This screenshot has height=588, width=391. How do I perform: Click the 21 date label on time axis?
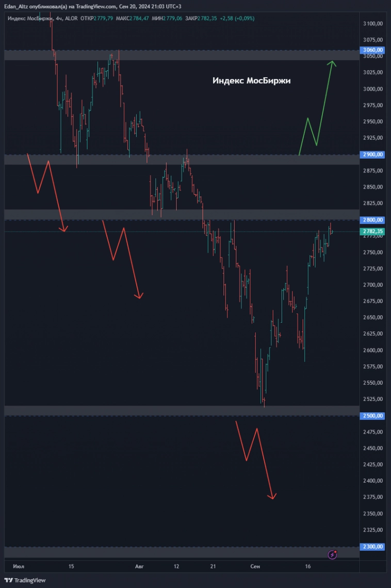point(213,566)
